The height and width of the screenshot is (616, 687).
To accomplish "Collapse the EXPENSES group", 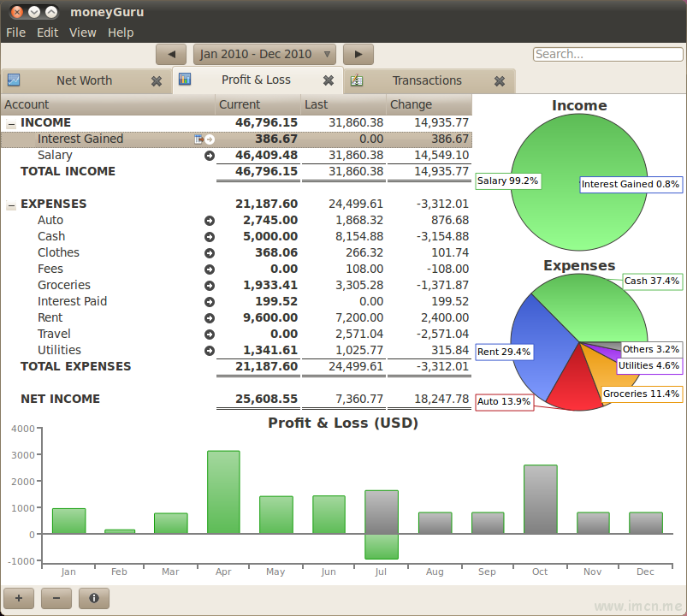I will tap(11, 205).
